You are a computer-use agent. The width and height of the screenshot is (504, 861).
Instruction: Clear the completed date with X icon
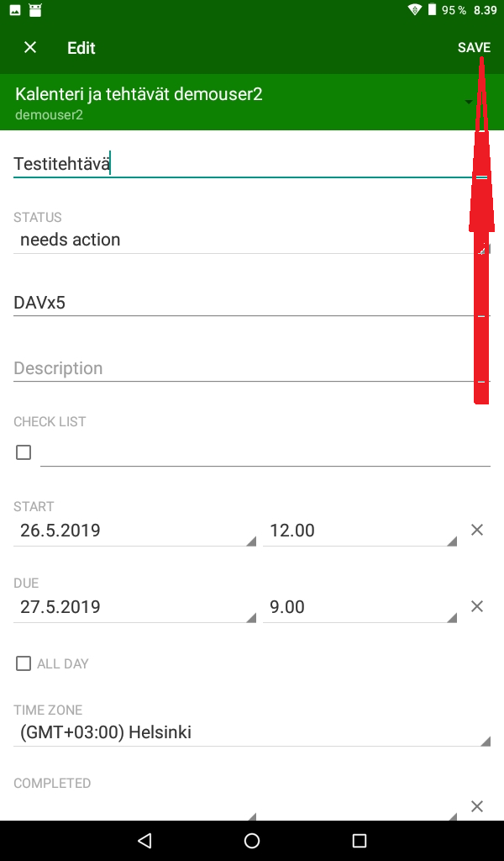point(477,806)
